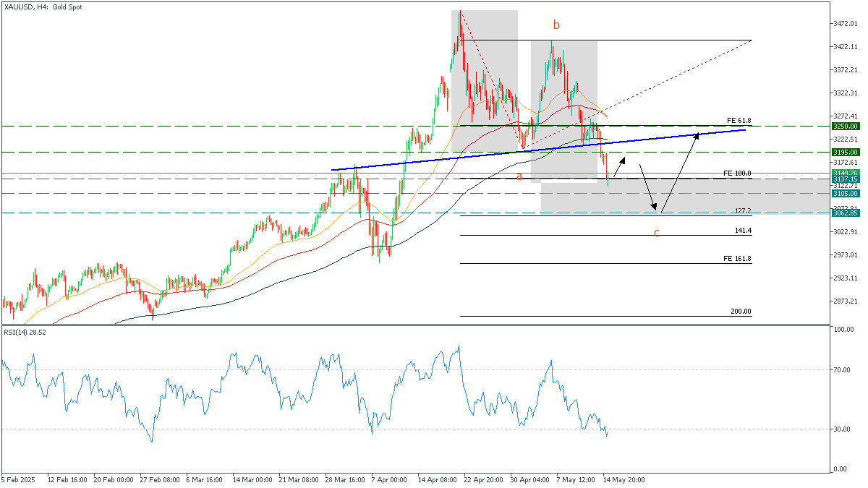The height and width of the screenshot is (488, 868).
Task: Click the '27 Feb 08:00' time label
Action: tap(160, 479)
